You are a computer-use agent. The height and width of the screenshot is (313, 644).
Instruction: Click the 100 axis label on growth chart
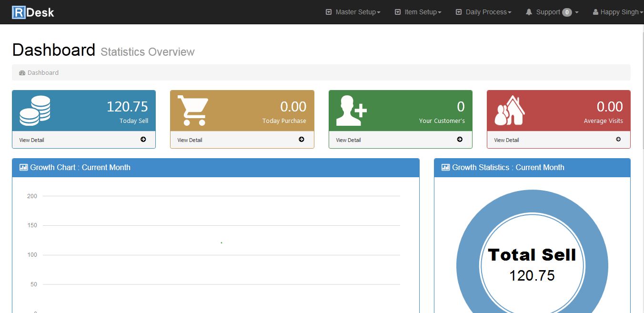pyautogui.click(x=32, y=255)
